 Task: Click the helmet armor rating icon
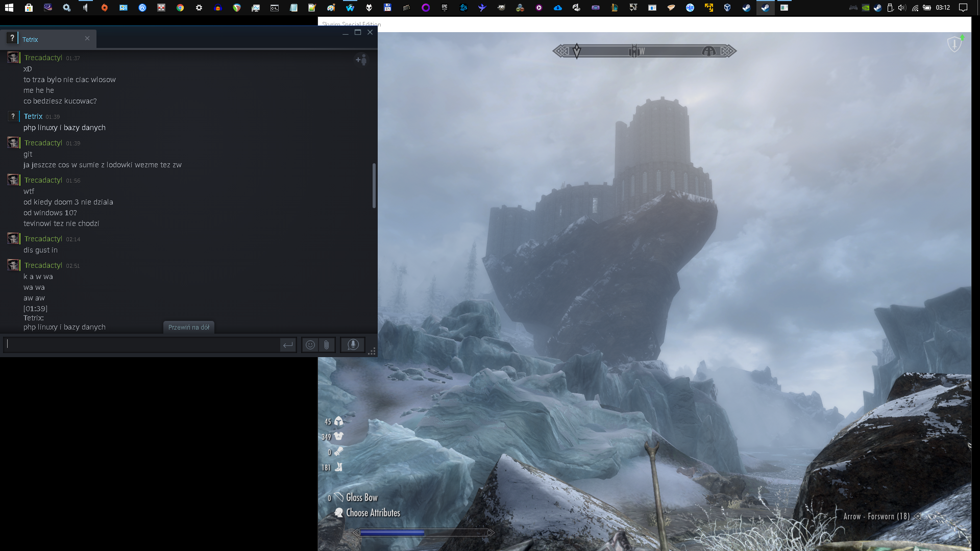(x=339, y=421)
